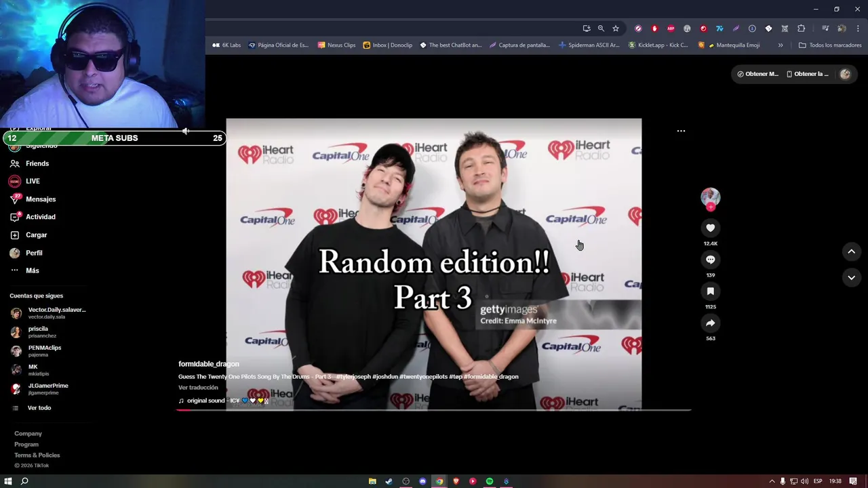
Task: Open Discord from the taskbar
Action: pyautogui.click(x=422, y=481)
